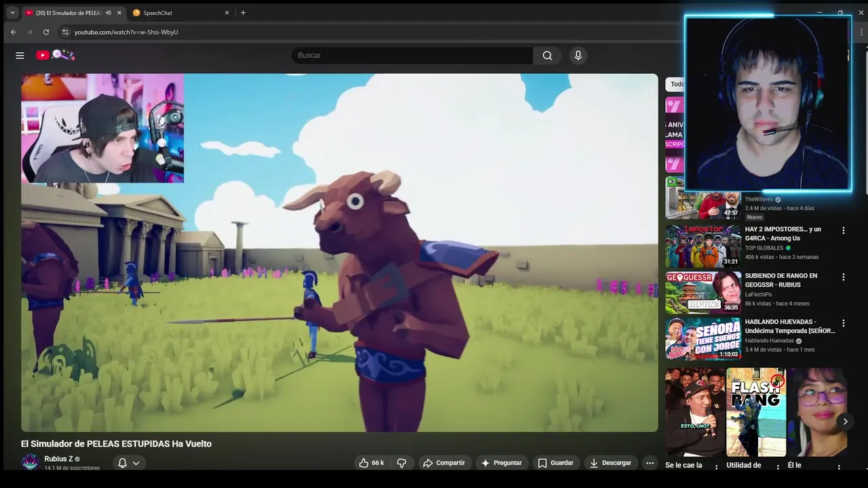Open the SUBIENDO DE RANGO EN GEOGSSR title
The width and height of the screenshot is (868, 488).
click(x=781, y=280)
